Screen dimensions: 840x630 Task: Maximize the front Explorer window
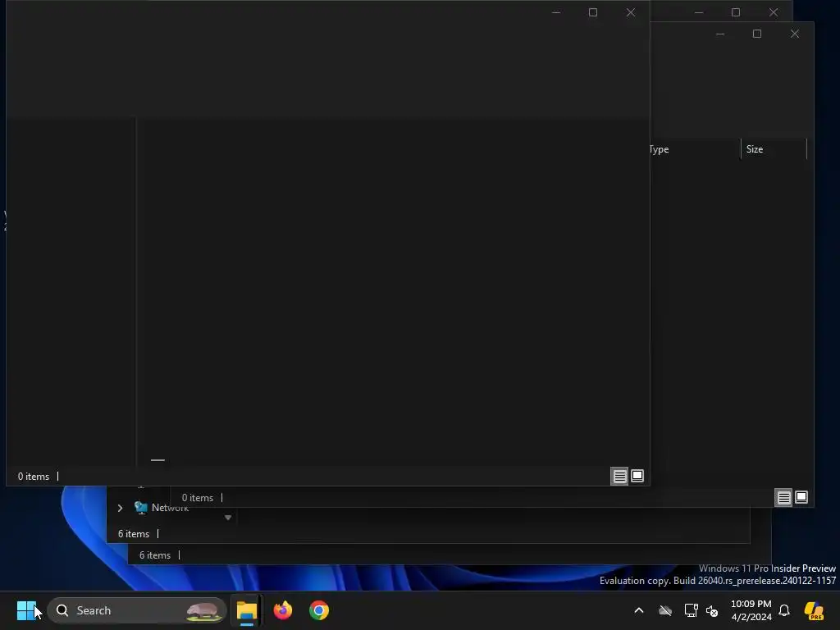(593, 12)
